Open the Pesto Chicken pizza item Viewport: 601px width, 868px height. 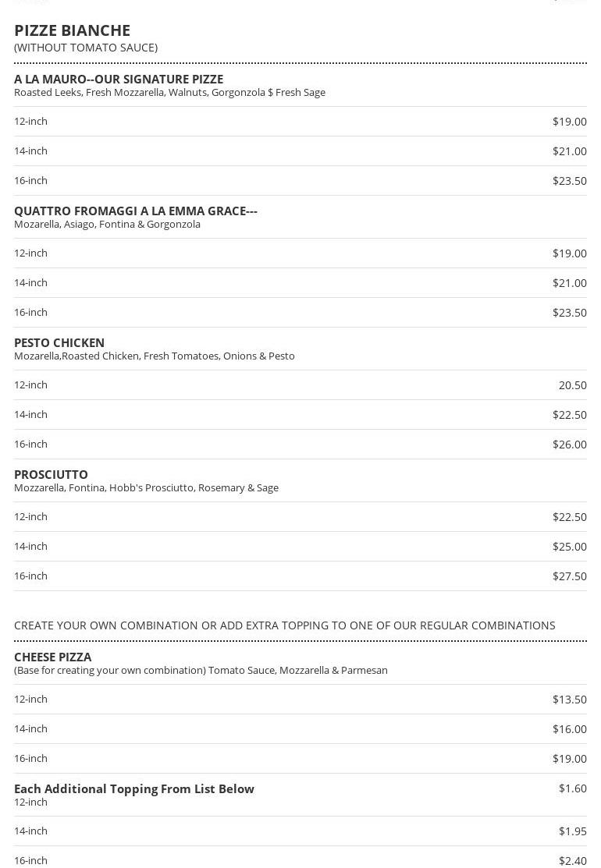pos(59,342)
